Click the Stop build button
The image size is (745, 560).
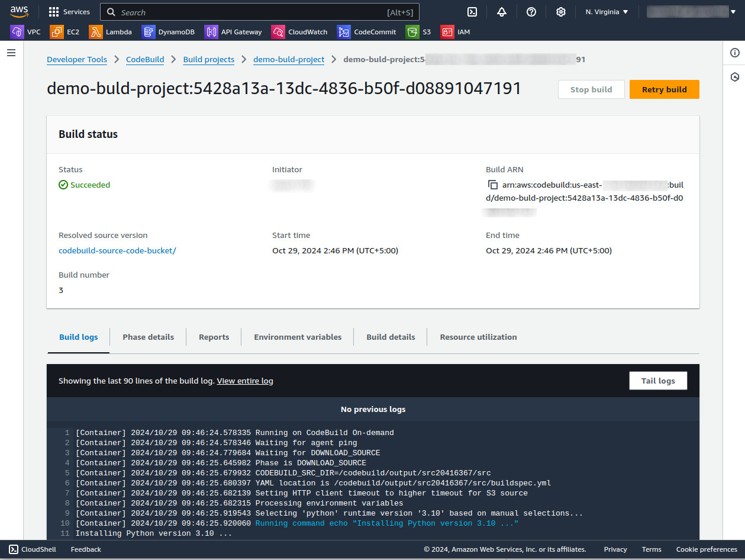coord(591,89)
